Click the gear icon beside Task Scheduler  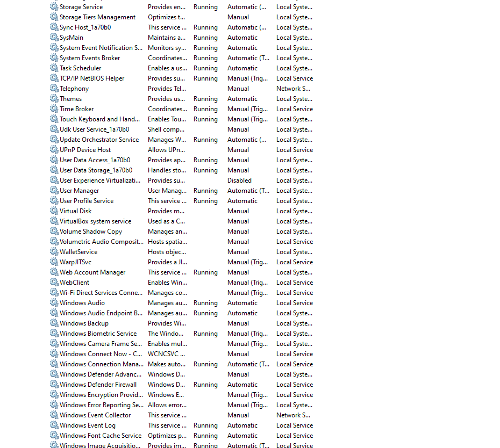(x=54, y=68)
